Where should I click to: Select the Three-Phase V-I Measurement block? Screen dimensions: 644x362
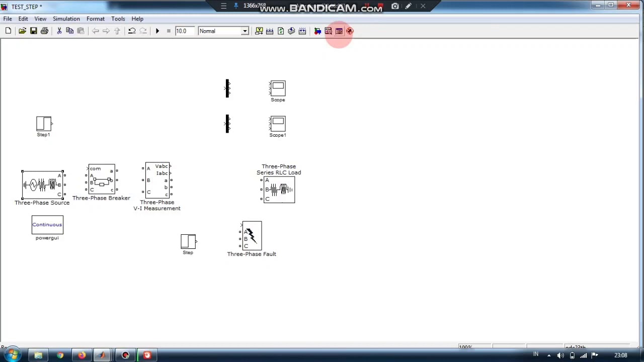[x=157, y=180]
